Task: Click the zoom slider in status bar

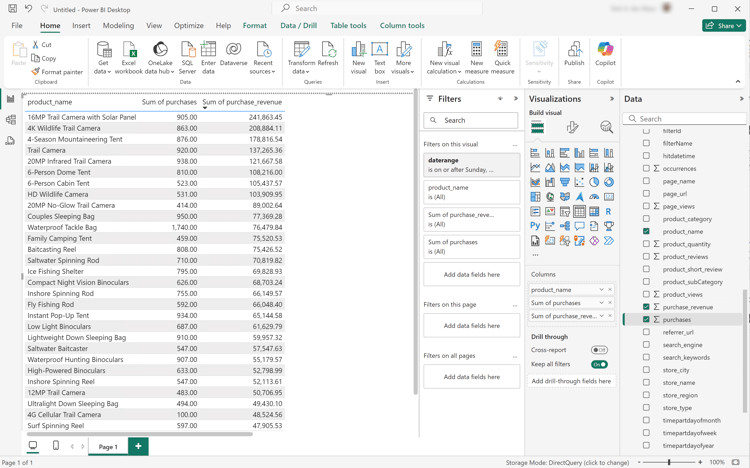Action: pos(669,462)
